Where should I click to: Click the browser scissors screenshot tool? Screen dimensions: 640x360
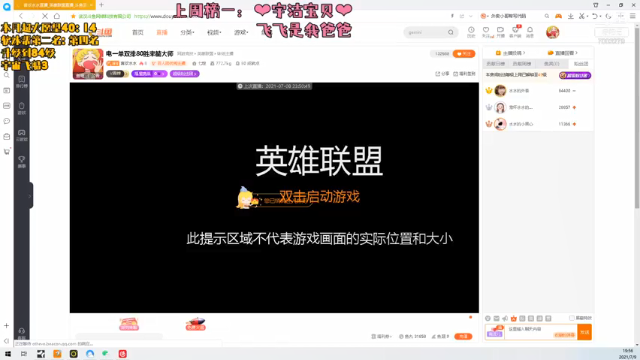[582, 16]
